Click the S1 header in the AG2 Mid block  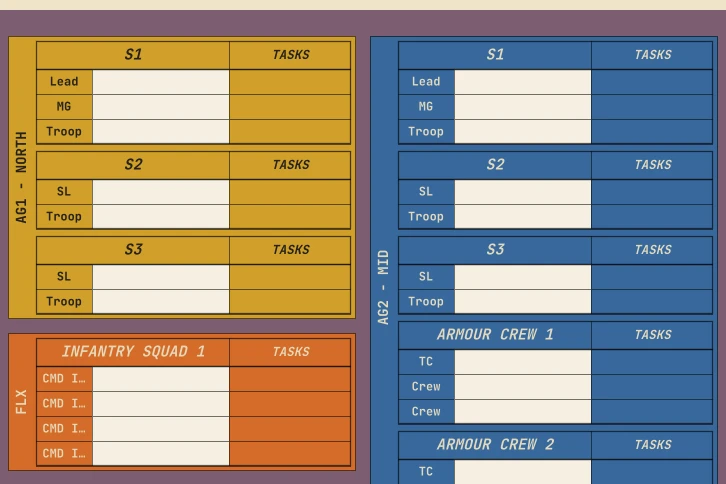pos(495,55)
